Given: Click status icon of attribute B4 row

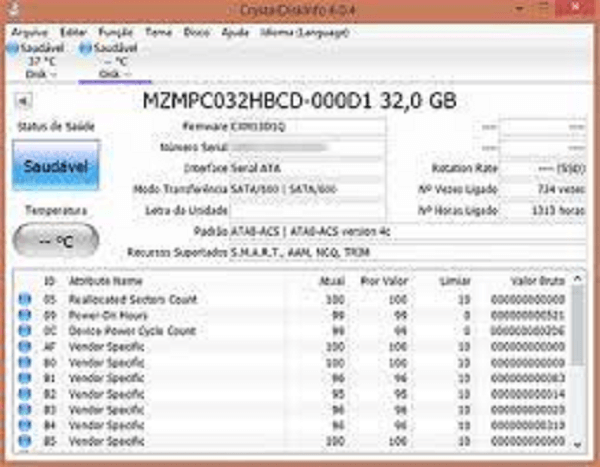Looking at the screenshot, I should (x=25, y=425).
